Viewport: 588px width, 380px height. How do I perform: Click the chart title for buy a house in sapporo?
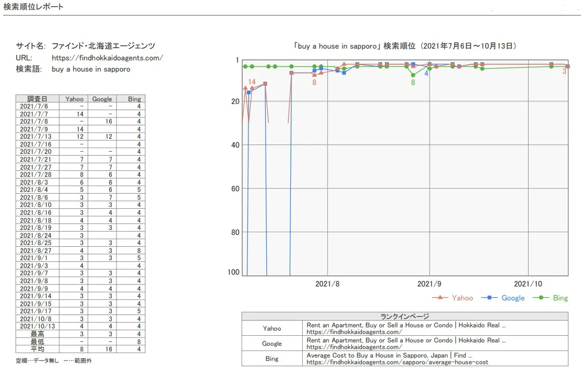click(405, 46)
